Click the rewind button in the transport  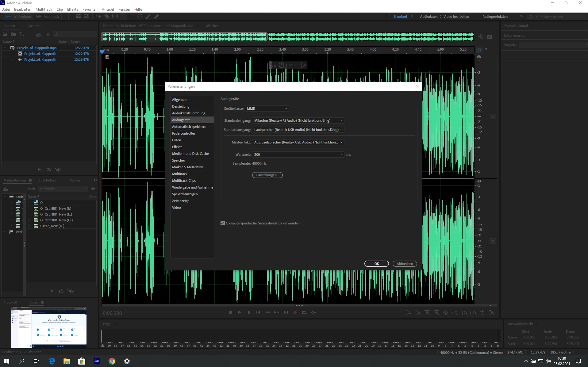pos(267,312)
